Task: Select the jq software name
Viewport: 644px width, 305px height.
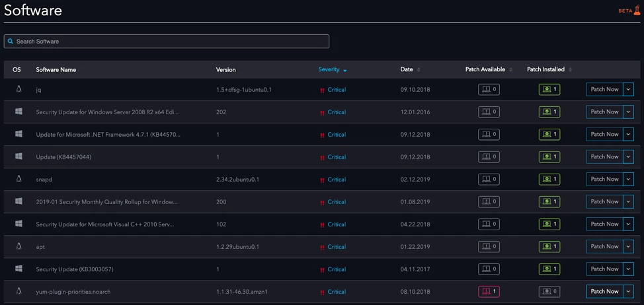Action: (x=38, y=90)
